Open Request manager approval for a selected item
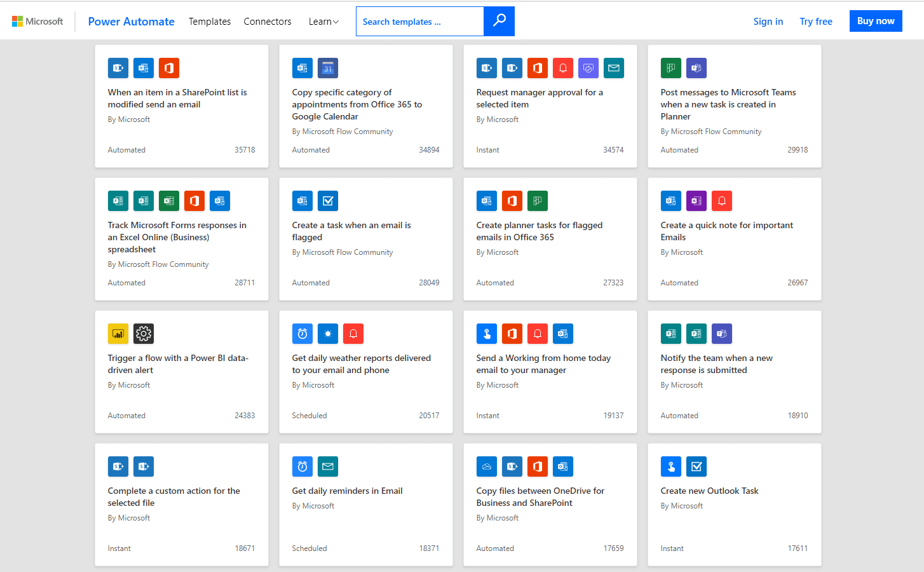The height and width of the screenshot is (572, 924). [x=540, y=99]
